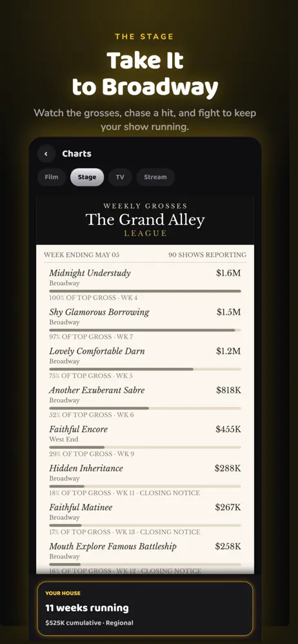Select the Stage tab

tap(87, 177)
